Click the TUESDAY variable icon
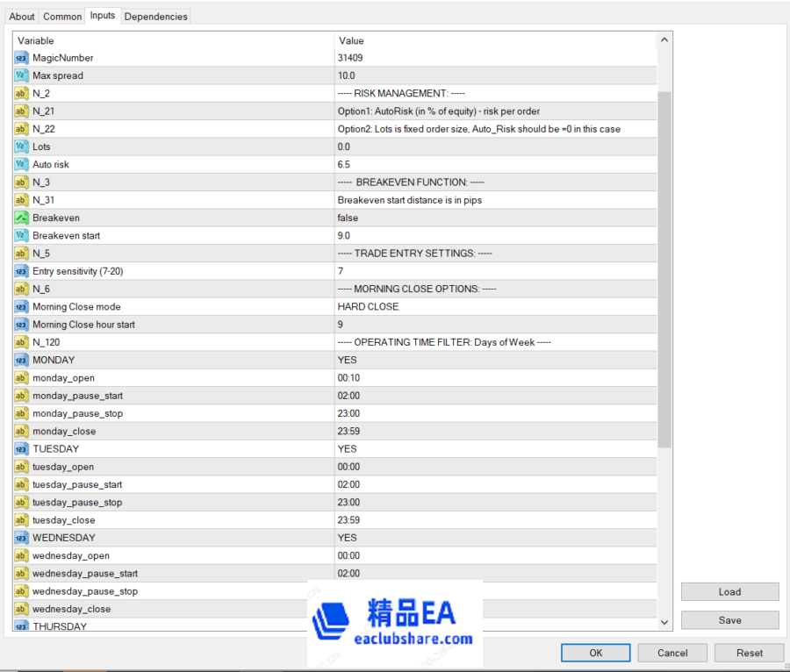The image size is (790, 672). (21, 449)
